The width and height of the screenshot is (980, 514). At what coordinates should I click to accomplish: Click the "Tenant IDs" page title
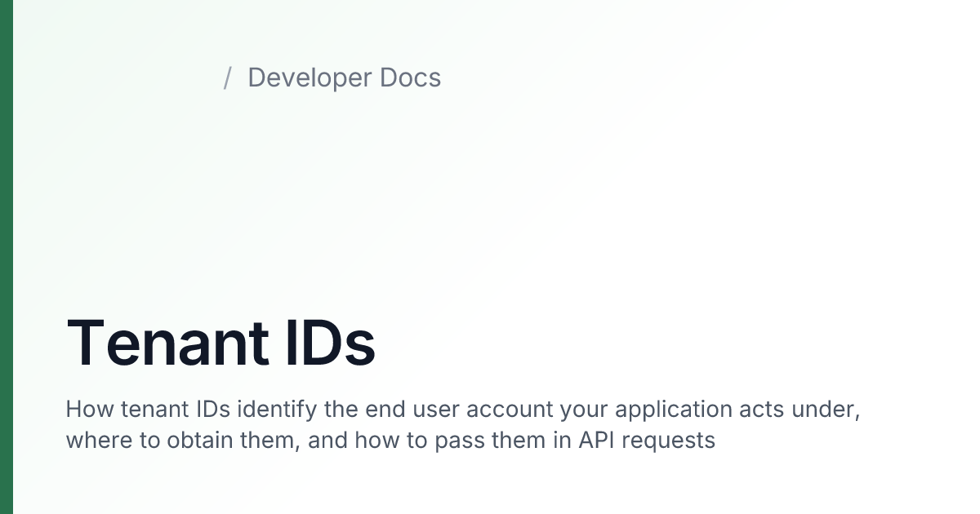point(220,343)
